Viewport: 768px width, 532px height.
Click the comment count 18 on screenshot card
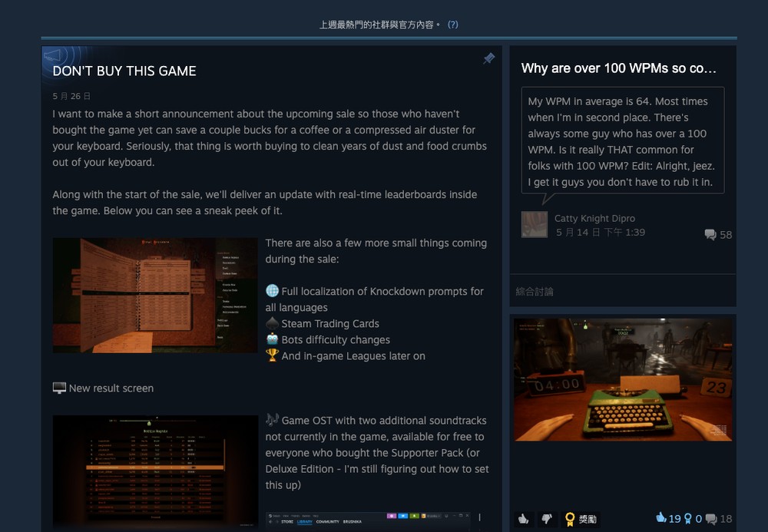[719, 519]
